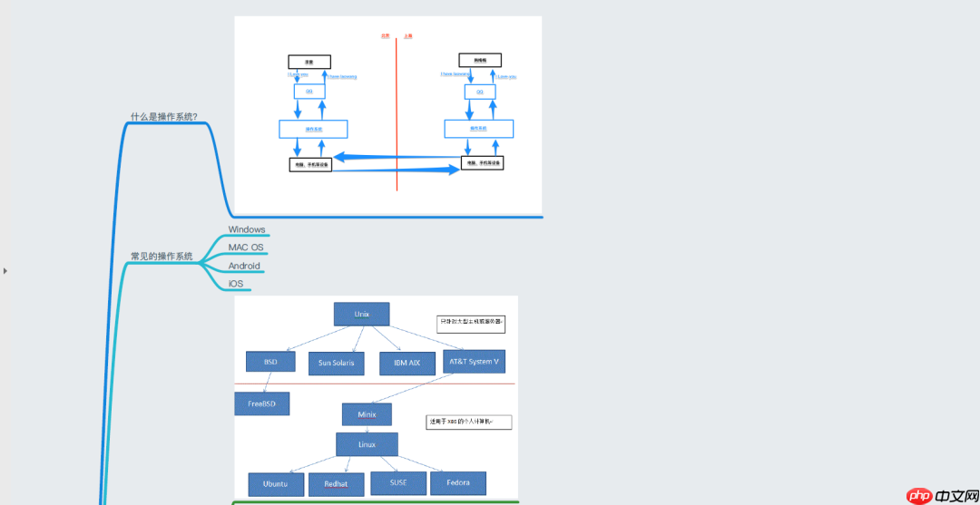Click the AT&T System V box
Screen dimensions: 980x505
pos(474,362)
